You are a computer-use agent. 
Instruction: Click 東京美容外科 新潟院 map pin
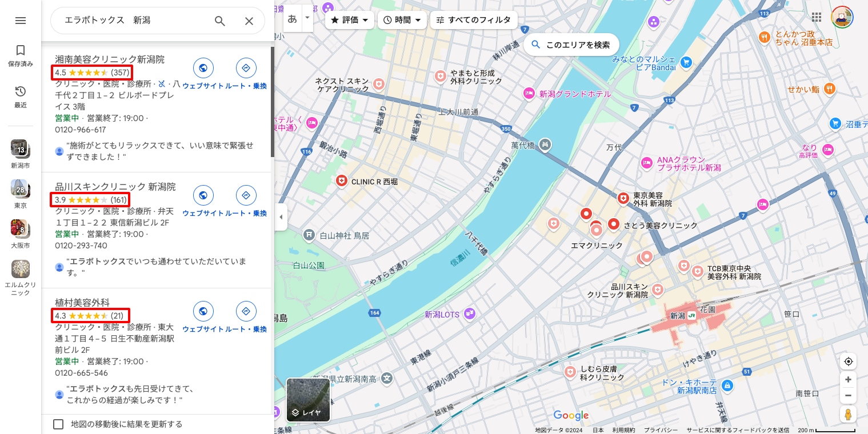pyautogui.click(x=623, y=198)
